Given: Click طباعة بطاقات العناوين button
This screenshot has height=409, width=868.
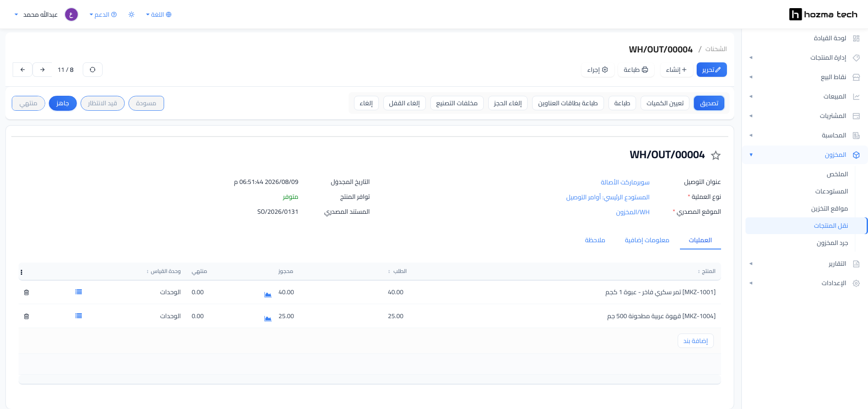Looking at the screenshot, I should click(x=568, y=103).
